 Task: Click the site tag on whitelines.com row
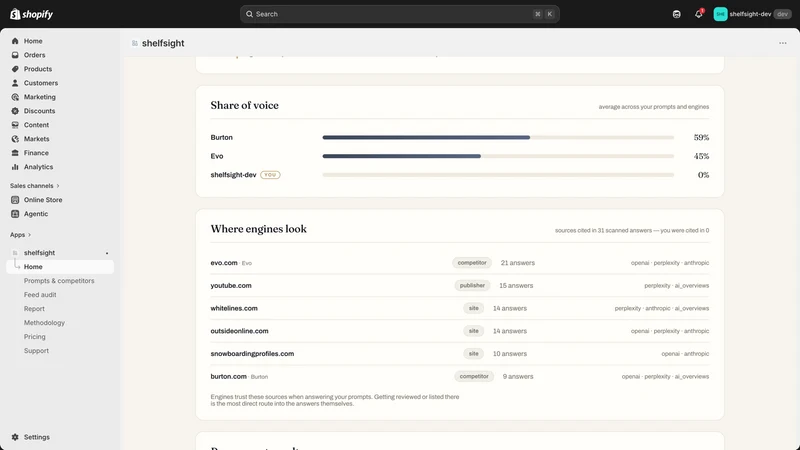click(x=473, y=308)
